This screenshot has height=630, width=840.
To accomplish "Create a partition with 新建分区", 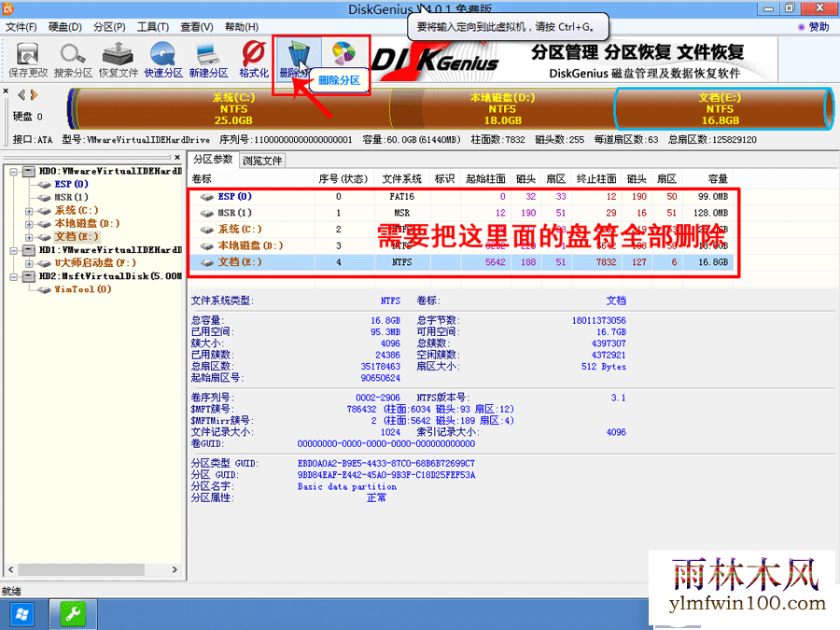I will click(208, 60).
